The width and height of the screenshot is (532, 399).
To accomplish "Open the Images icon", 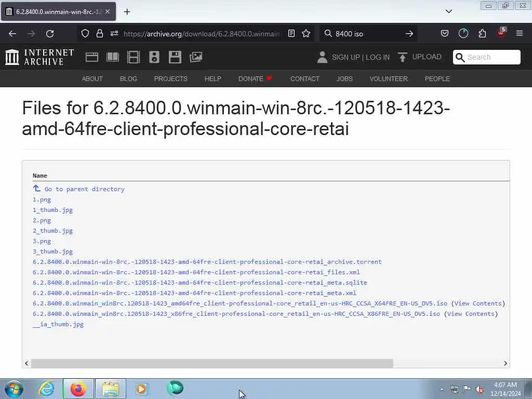I will pyautogui.click(x=196, y=57).
